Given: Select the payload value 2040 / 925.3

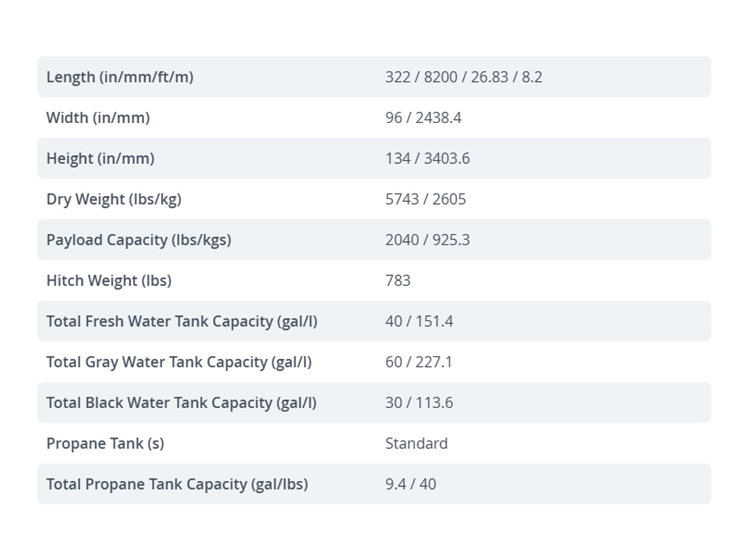Looking at the screenshot, I should pos(428,240).
